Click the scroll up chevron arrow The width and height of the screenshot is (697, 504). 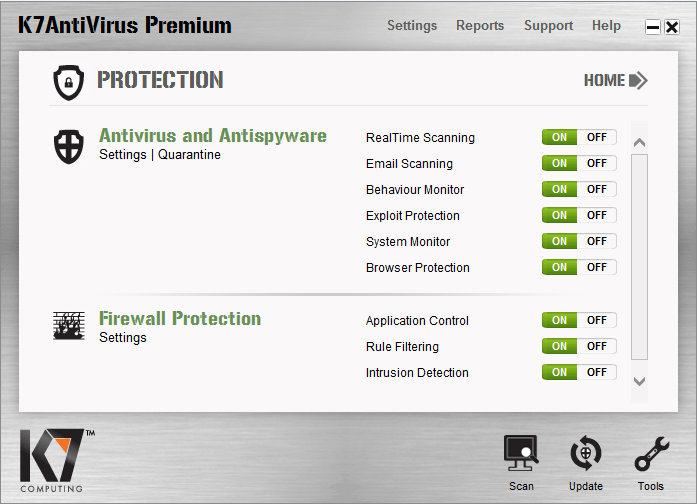click(640, 143)
